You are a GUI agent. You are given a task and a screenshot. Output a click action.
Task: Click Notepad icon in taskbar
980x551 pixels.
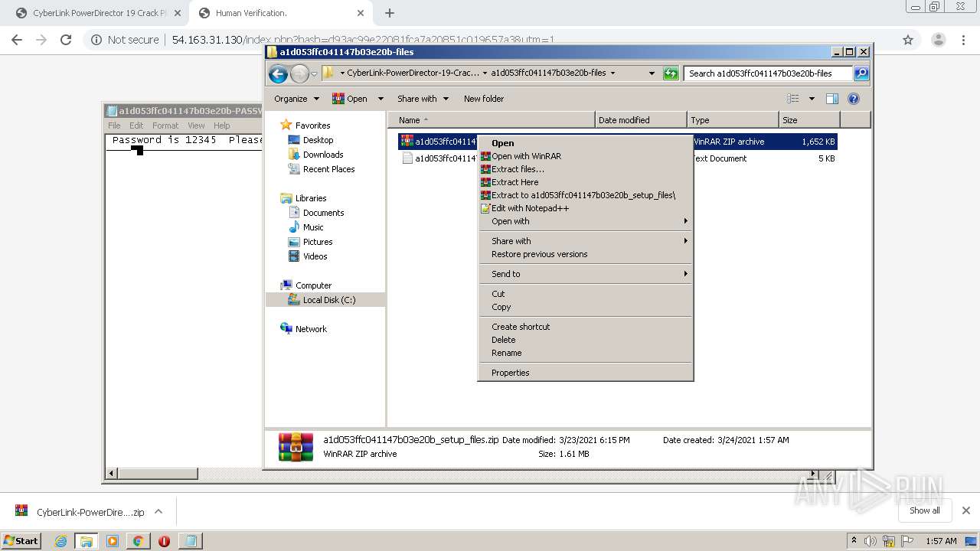pos(191,541)
